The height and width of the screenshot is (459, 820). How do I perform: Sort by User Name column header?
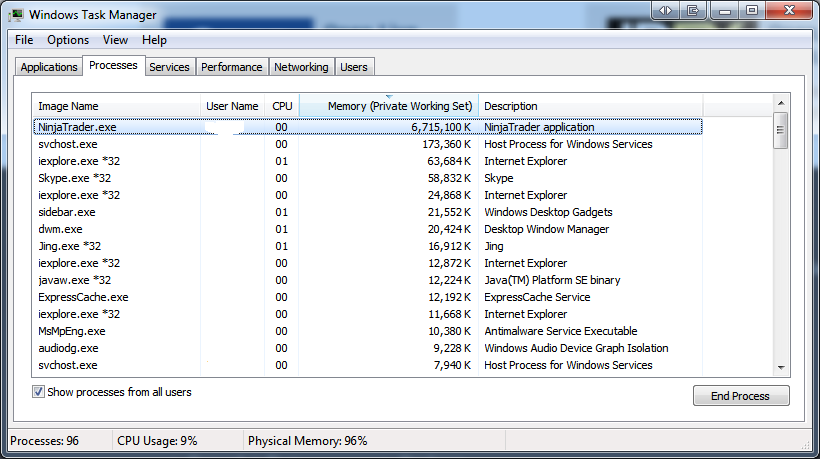tap(232, 106)
